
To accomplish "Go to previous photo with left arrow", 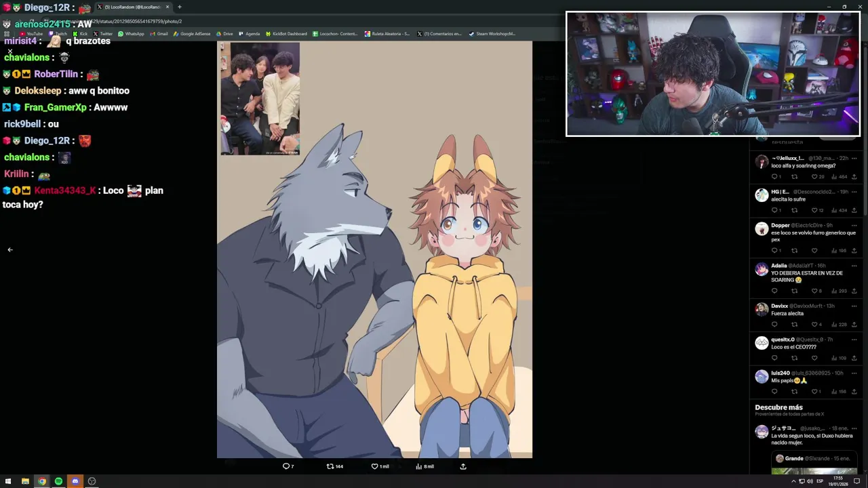I will tap(10, 249).
